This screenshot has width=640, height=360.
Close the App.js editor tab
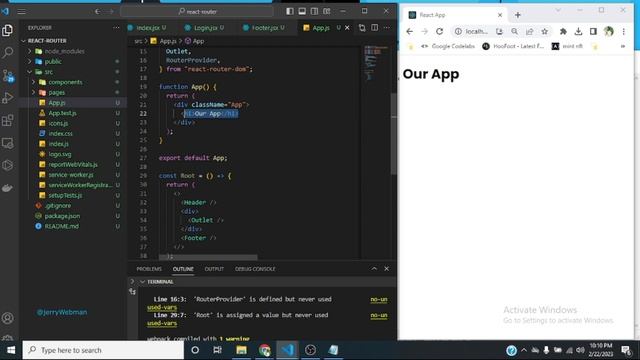tap(347, 27)
